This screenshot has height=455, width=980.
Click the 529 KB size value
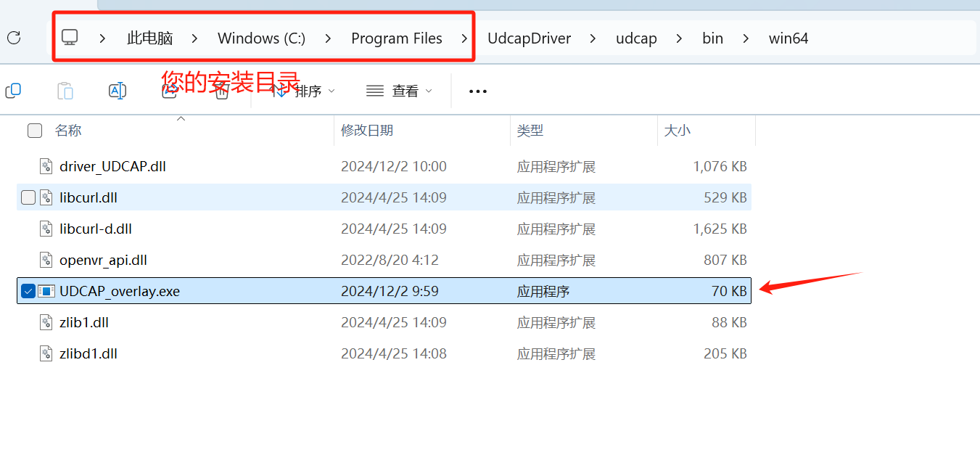[x=725, y=197]
